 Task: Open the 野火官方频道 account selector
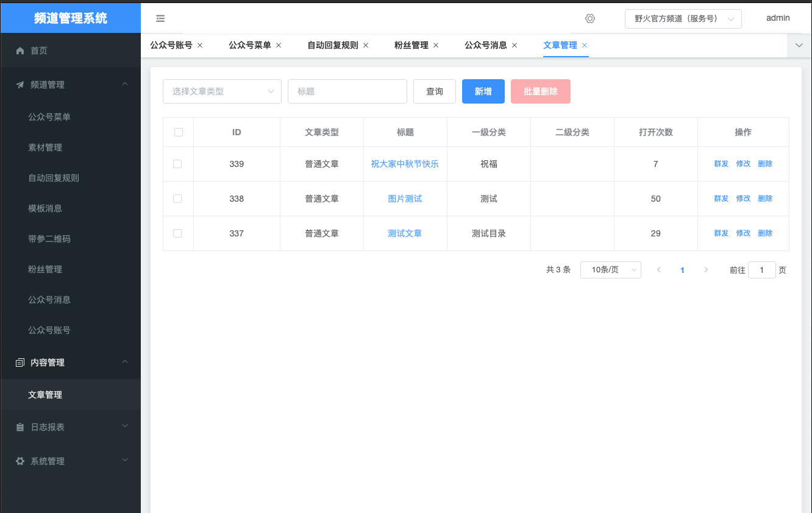pos(683,19)
